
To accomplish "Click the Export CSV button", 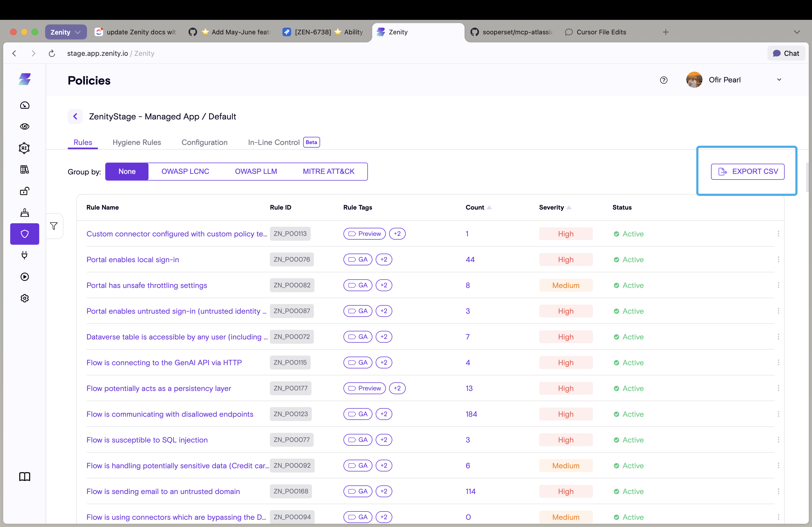I will tap(748, 171).
